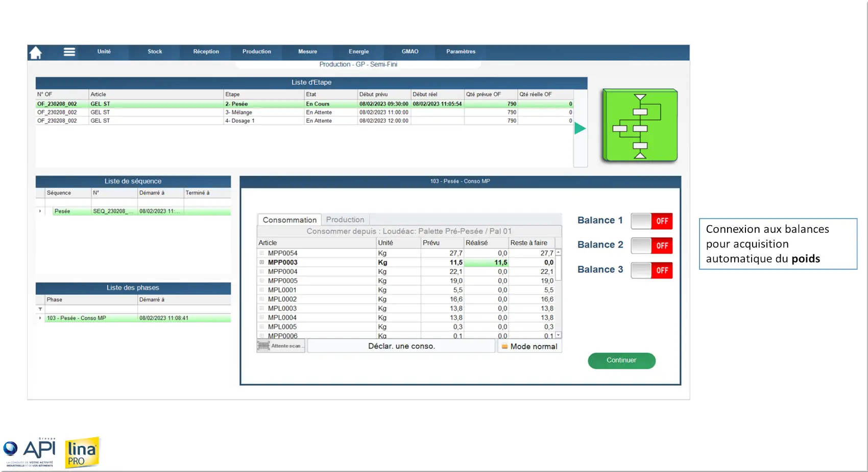Switch to the Production tab in consumption panel

(345, 220)
